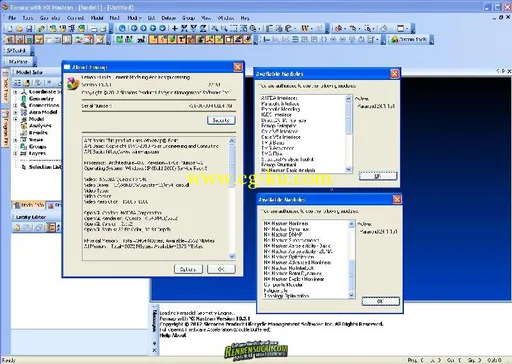Image resolution: width=512 pixels, height=364 pixels.
Task: Click the Options button in About dialog
Action: pos(188,269)
